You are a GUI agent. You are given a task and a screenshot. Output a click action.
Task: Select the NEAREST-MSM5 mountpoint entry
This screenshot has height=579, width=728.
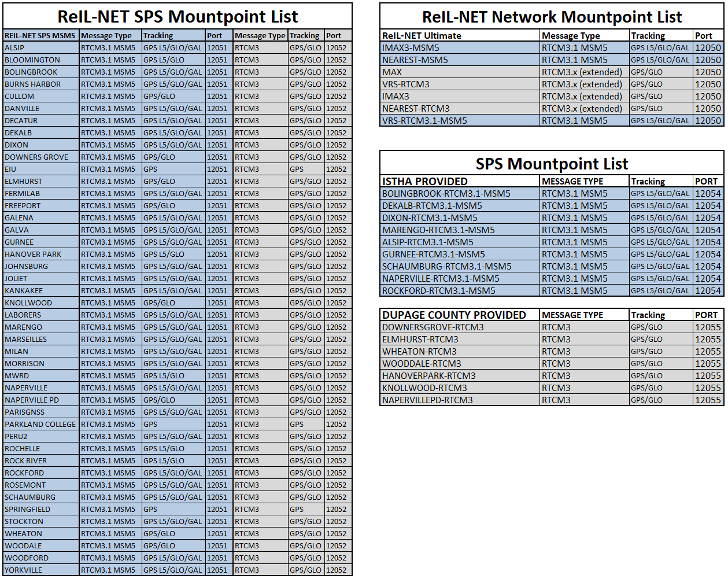(x=415, y=60)
